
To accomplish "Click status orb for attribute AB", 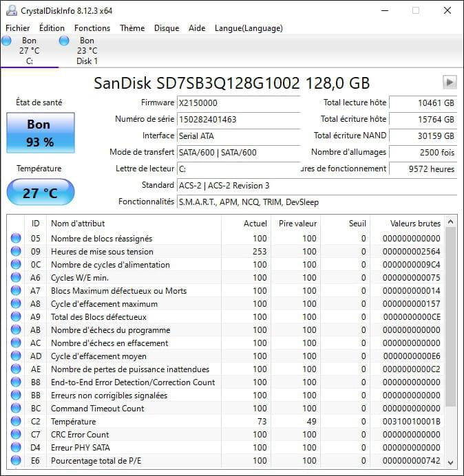I will 16,329.
